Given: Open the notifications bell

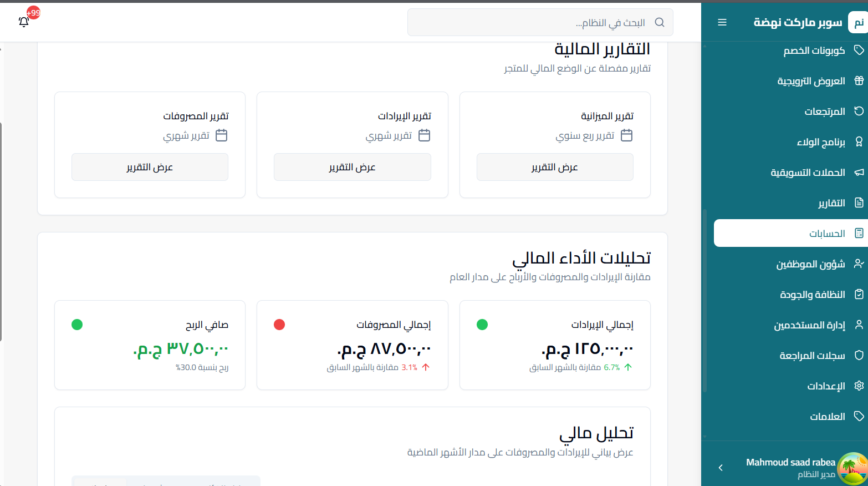Looking at the screenshot, I should (x=24, y=22).
